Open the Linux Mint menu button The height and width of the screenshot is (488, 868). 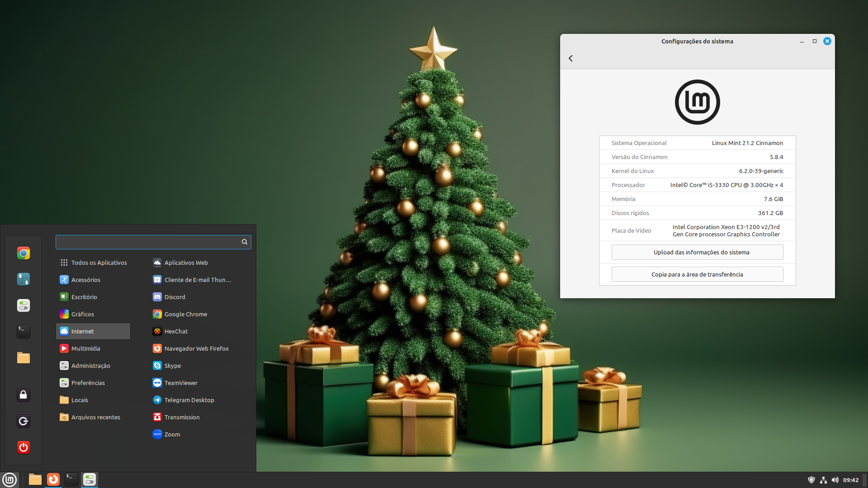pos(9,479)
